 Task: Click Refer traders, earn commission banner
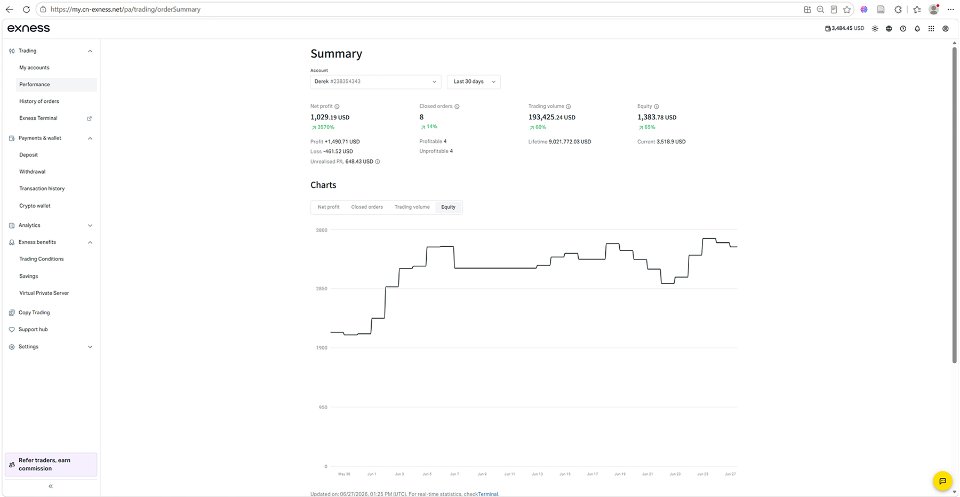(x=51, y=465)
